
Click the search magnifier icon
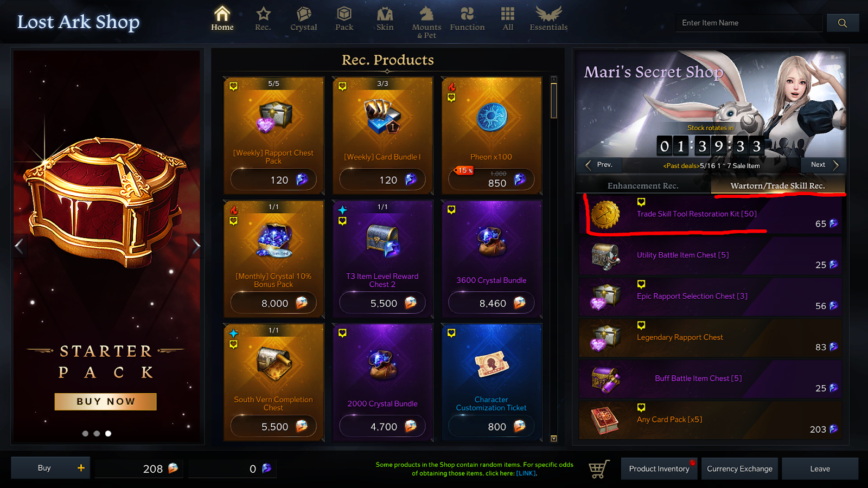click(843, 23)
